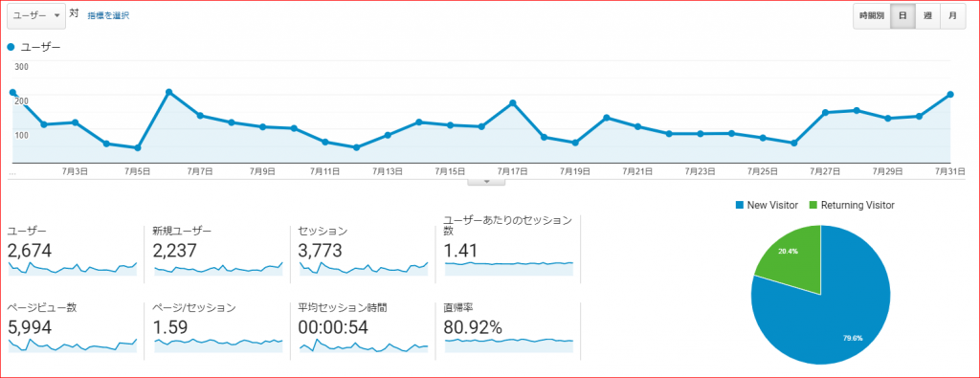Select the 月 time granularity button
Image resolution: width=980 pixels, height=378 pixels.
coord(952,16)
